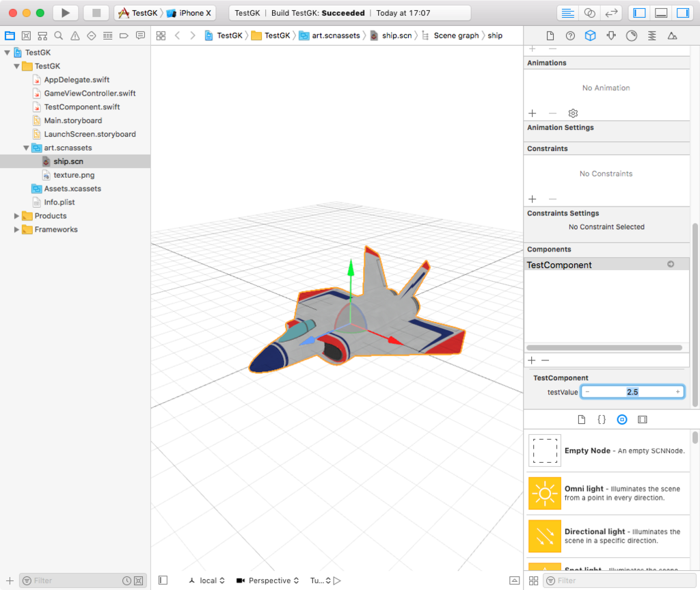Collapse the art.scnassets folder

pos(26,148)
